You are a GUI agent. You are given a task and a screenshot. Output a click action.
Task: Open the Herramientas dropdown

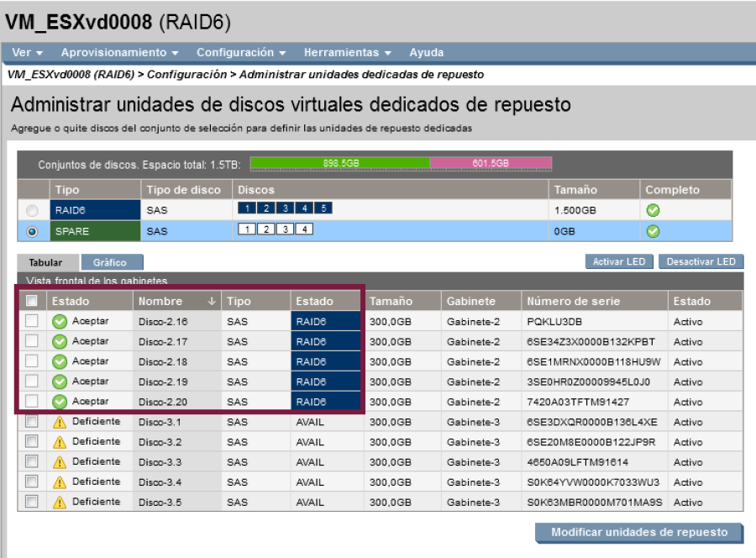[x=347, y=52]
